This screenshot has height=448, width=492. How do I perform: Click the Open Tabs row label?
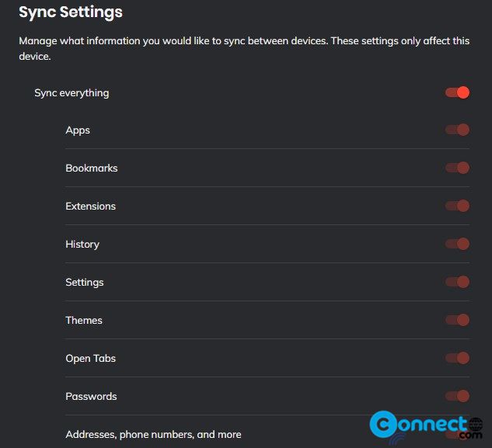(91, 359)
